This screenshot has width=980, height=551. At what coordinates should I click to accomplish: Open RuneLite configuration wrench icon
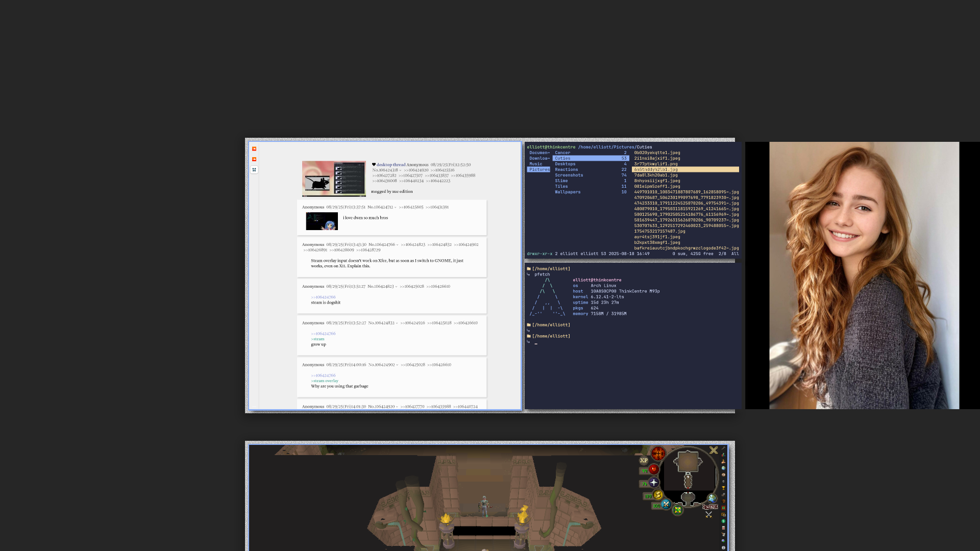pyautogui.click(x=723, y=448)
